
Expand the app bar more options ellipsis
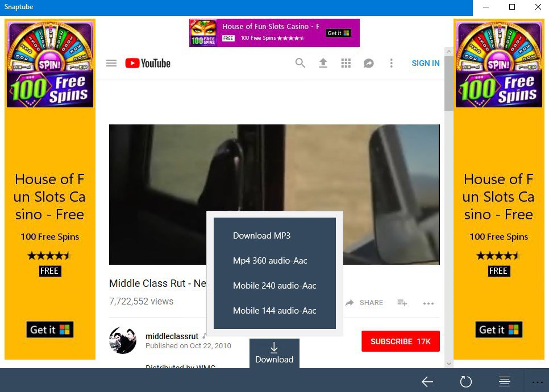tap(537, 382)
